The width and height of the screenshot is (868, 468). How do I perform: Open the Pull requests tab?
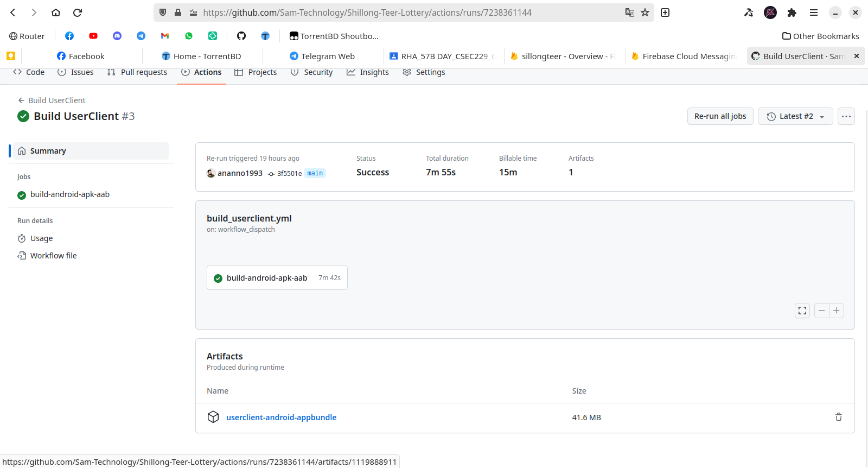pos(137,72)
